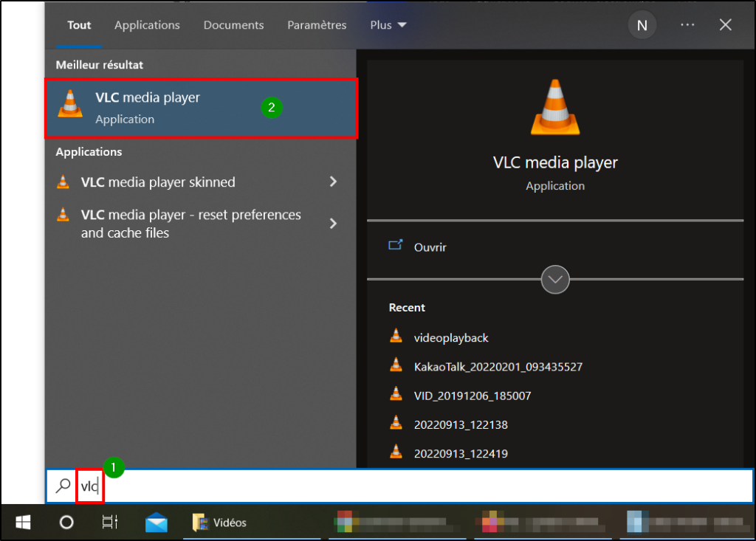Screen dimensions: 756x541
Task: Click cone icon of reset preferences entry
Action: tap(63, 214)
